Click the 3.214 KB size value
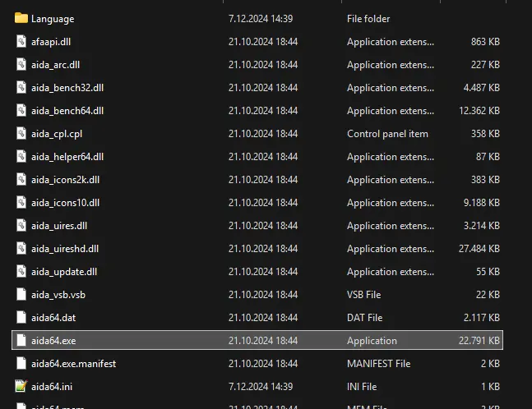This screenshot has height=409, width=532. tap(482, 226)
